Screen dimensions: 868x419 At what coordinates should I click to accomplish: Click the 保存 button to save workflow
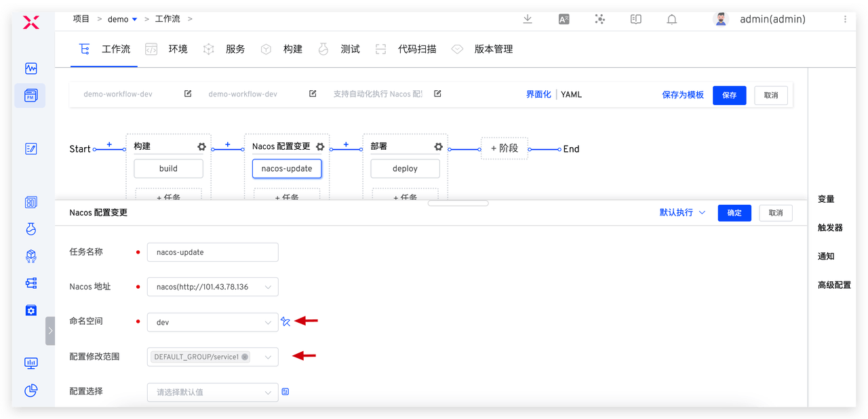tap(729, 95)
